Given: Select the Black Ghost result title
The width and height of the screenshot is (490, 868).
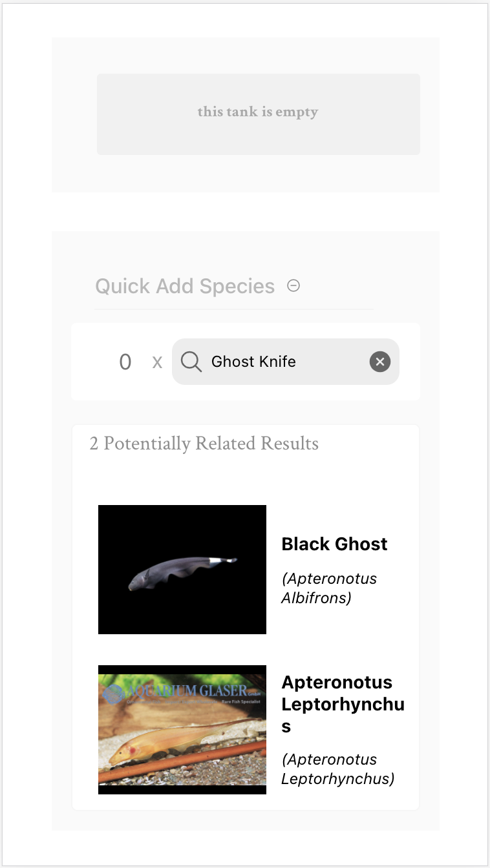Looking at the screenshot, I should 334,544.
